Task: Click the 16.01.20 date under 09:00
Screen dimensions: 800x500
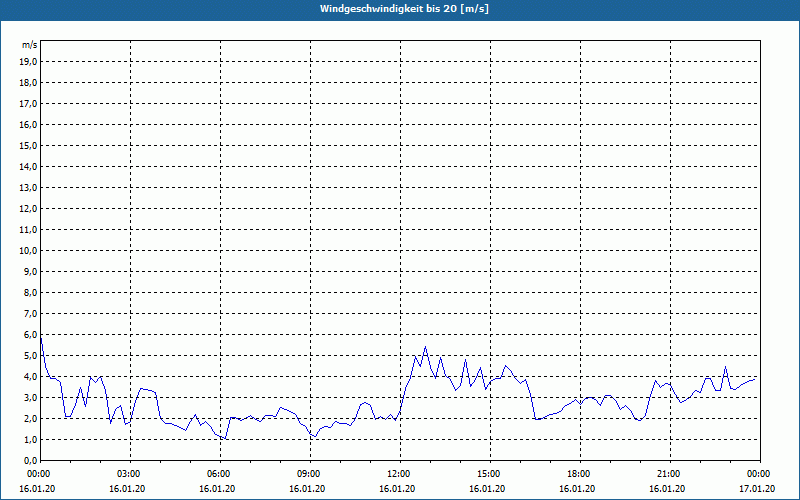Action: pos(307,489)
